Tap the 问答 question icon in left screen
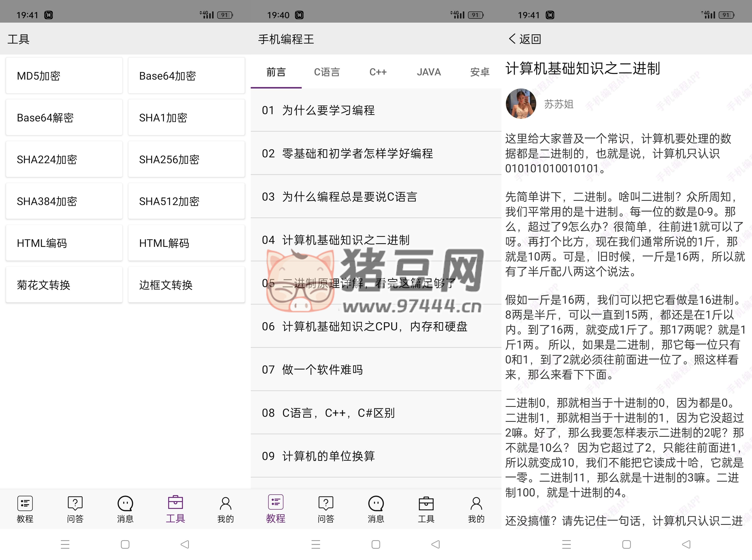 [x=75, y=504]
